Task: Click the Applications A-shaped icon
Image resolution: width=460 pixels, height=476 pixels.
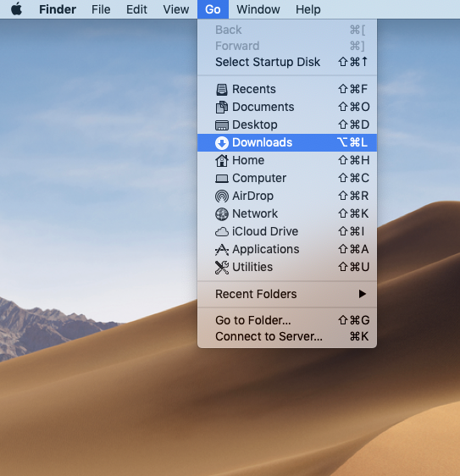Action: (x=222, y=250)
